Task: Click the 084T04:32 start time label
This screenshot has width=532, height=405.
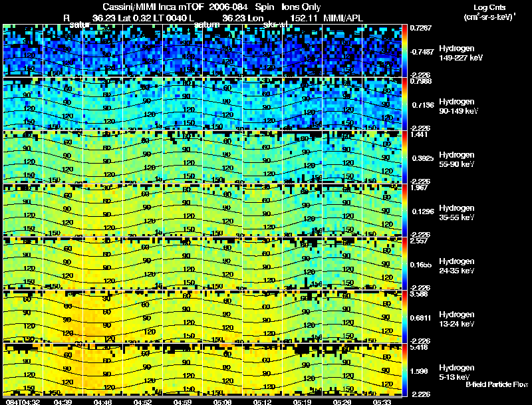Action: tap(23, 402)
